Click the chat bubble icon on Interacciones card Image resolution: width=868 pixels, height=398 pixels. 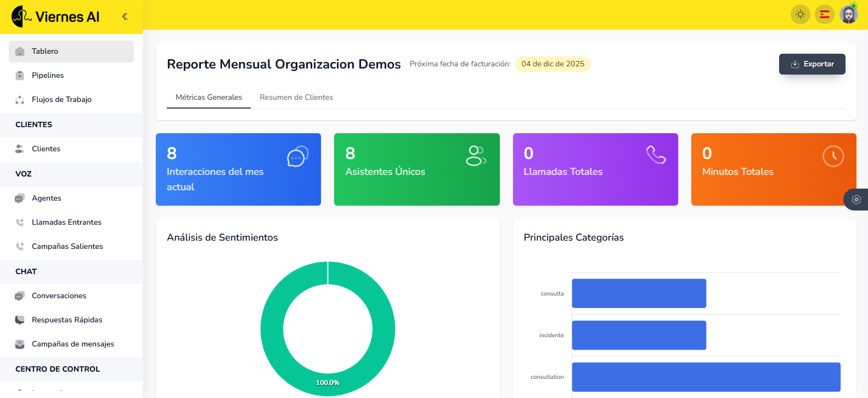tap(297, 157)
